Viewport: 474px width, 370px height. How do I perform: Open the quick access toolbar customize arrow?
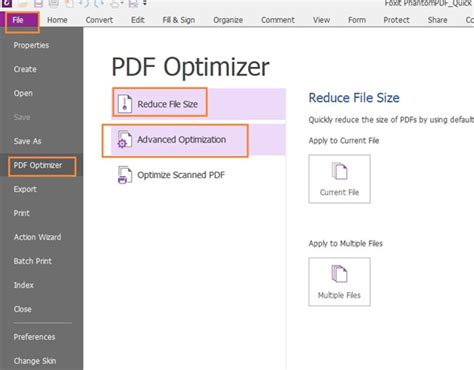[x=145, y=3]
